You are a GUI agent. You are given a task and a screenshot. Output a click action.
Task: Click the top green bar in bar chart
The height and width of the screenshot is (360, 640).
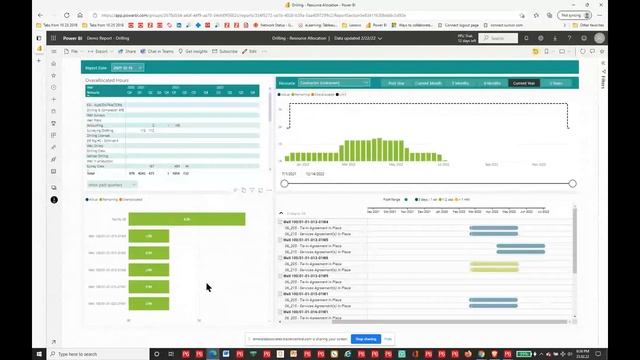[187, 219]
